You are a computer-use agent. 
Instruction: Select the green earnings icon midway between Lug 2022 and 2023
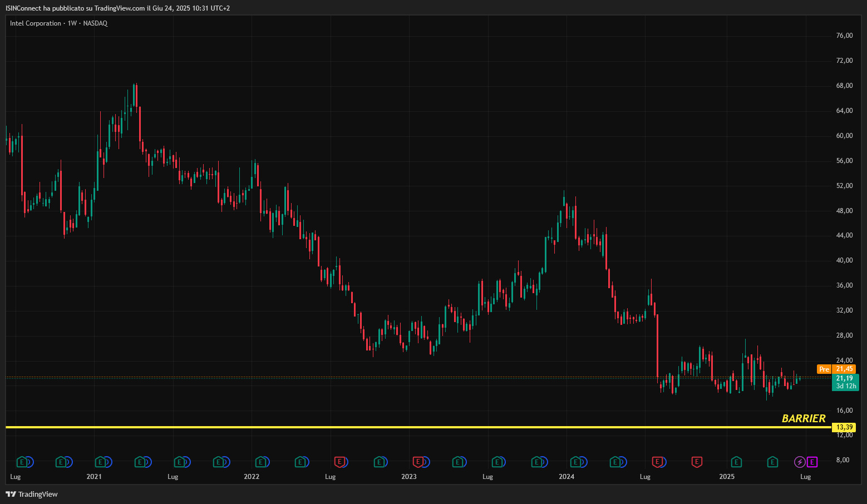[378, 462]
